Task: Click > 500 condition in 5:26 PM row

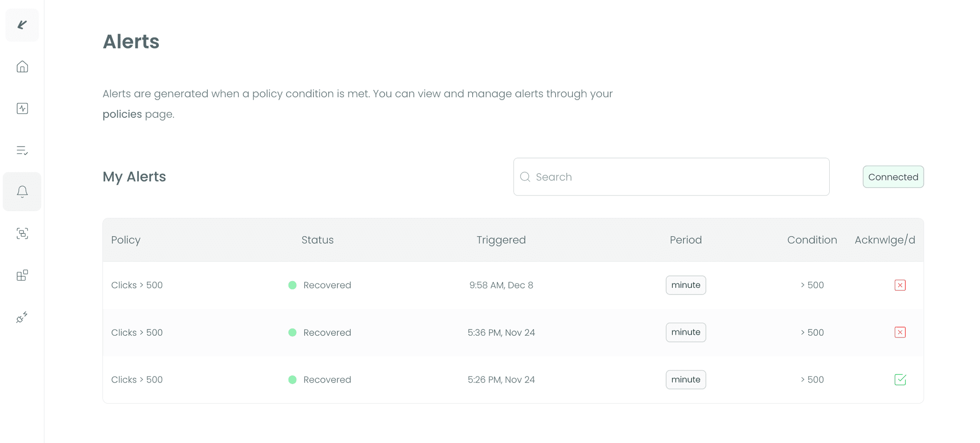Action: [x=812, y=379]
